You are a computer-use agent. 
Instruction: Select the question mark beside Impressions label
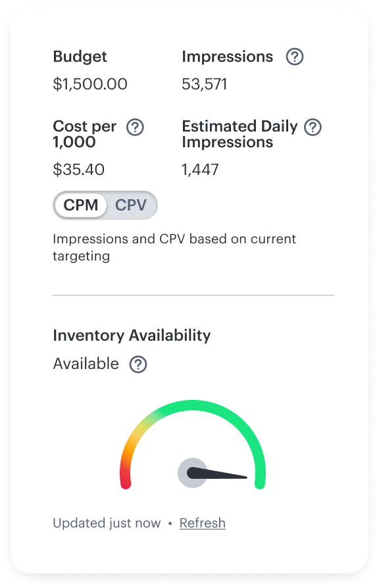click(x=295, y=57)
